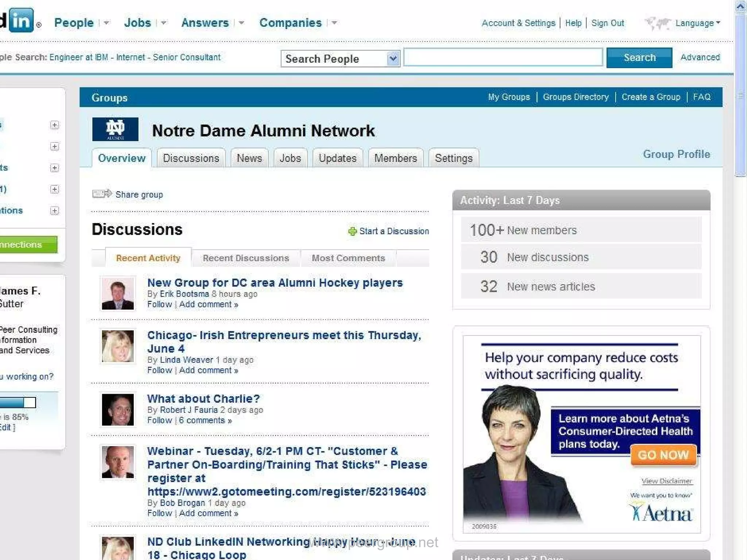Switch to the Updates tab
The height and width of the screenshot is (560, 747).
coord(337,158)
